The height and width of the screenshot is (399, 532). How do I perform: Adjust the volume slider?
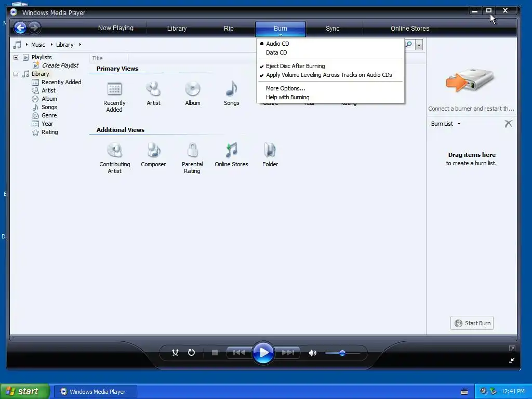click(x=342, y=353)
